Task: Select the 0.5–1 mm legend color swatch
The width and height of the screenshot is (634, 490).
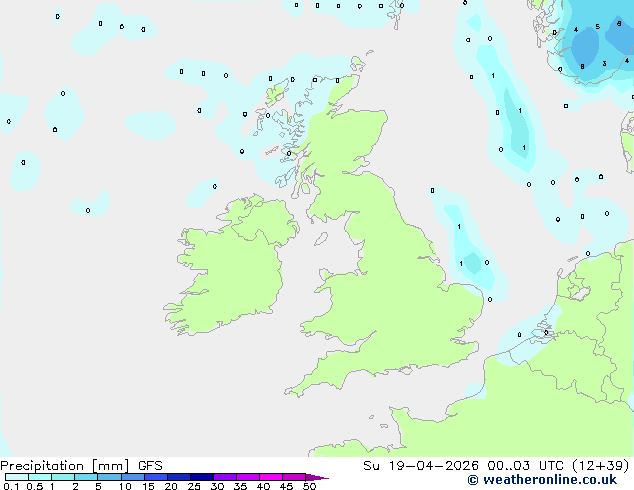Action: (x=40, y=477)
